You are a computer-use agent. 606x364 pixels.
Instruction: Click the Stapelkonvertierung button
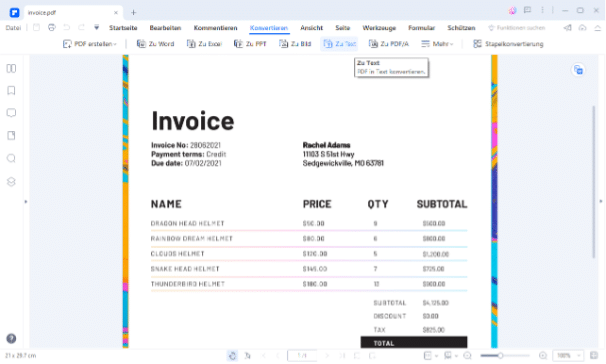(508, 44)
